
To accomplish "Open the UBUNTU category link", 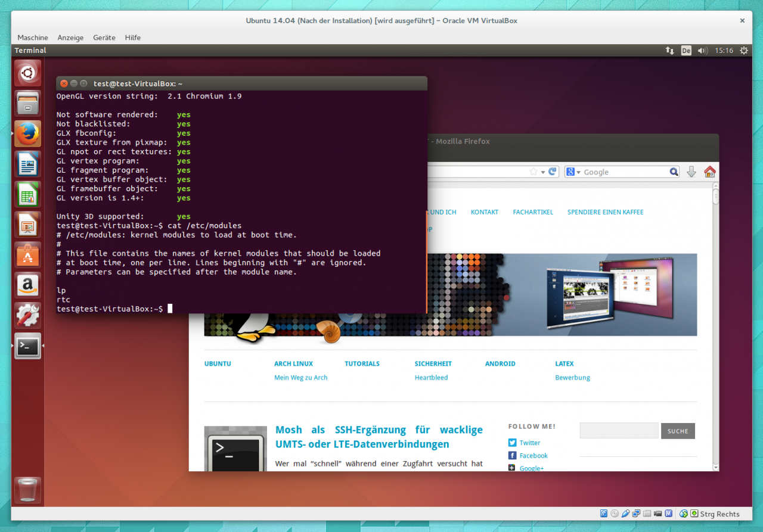I will click(218, 363).
